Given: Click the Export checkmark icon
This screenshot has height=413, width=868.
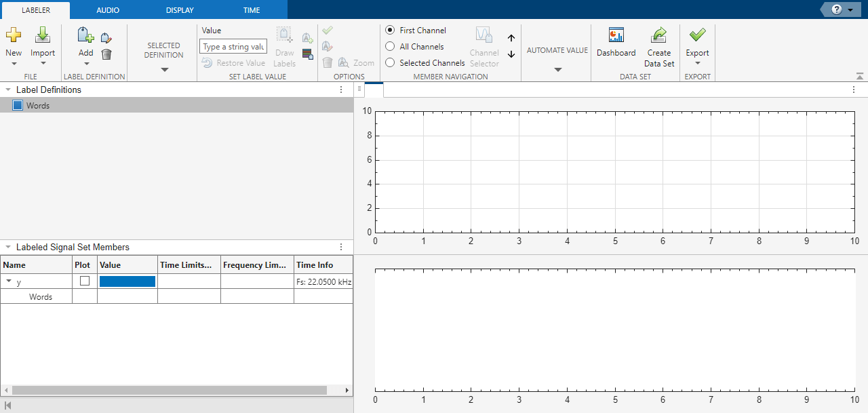Looking at the screenshot, I should click(x=697, y=35).
